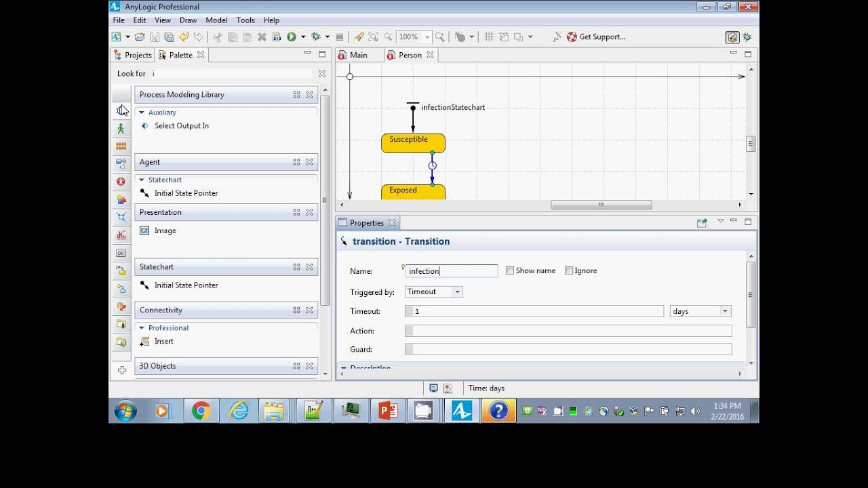
Task: Open the Debug dropdown arrow
Action: pos(327,37)
